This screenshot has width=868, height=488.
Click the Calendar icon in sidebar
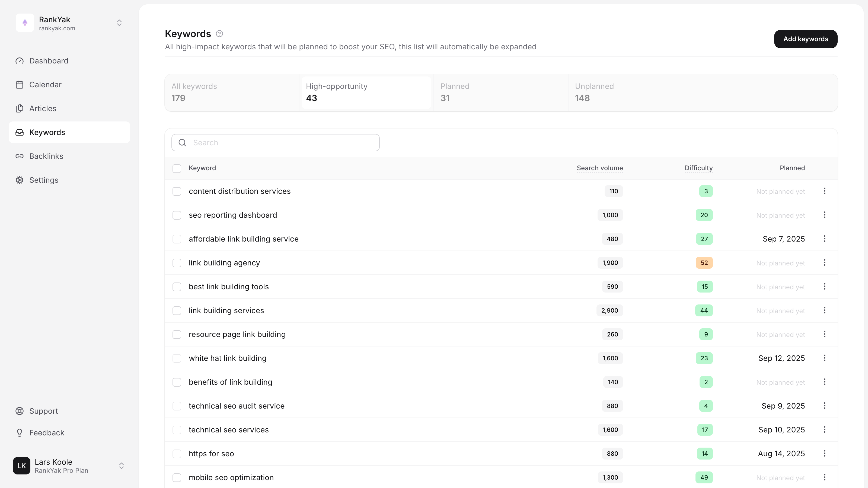tap(20, 85)
